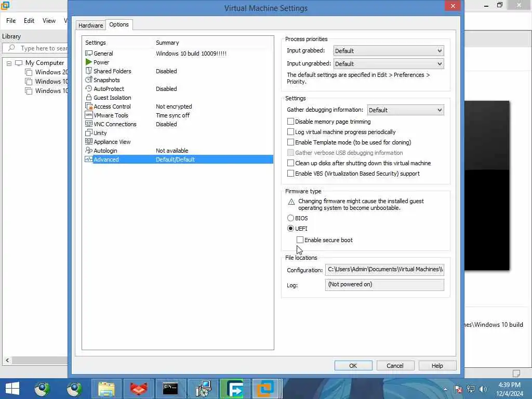Select the BIOS firmware radio button

click(x=290, y=218)
